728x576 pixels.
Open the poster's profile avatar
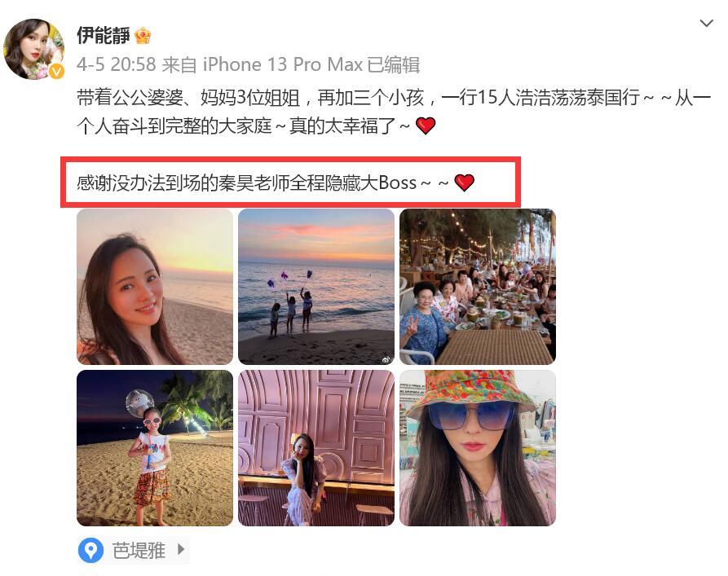coord(33,49)
